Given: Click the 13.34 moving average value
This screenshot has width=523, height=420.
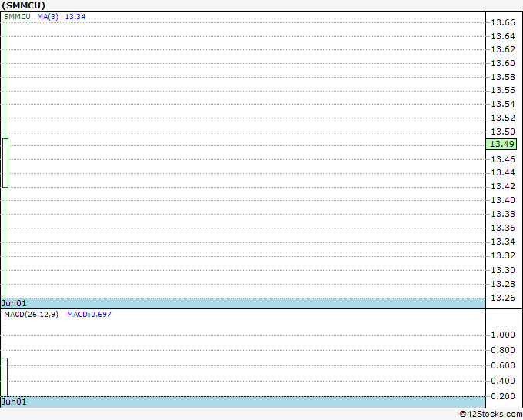Looking at the screenshot, I should (x=75, y=17).
